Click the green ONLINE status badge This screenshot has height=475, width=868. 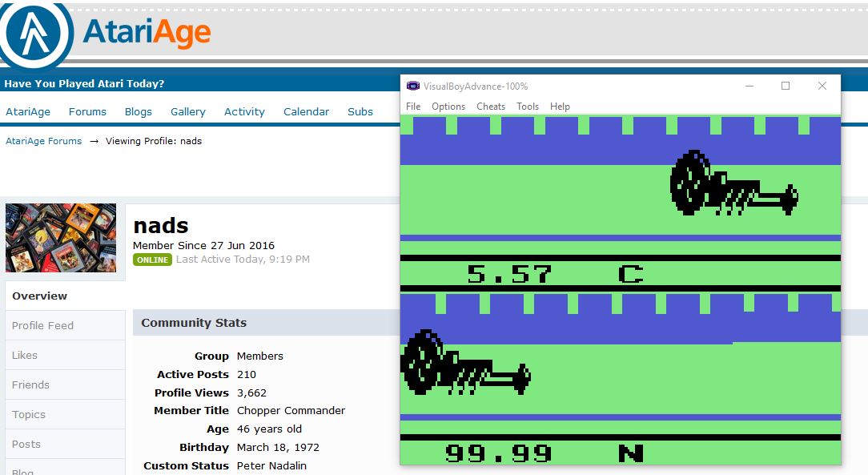(152, 260)
